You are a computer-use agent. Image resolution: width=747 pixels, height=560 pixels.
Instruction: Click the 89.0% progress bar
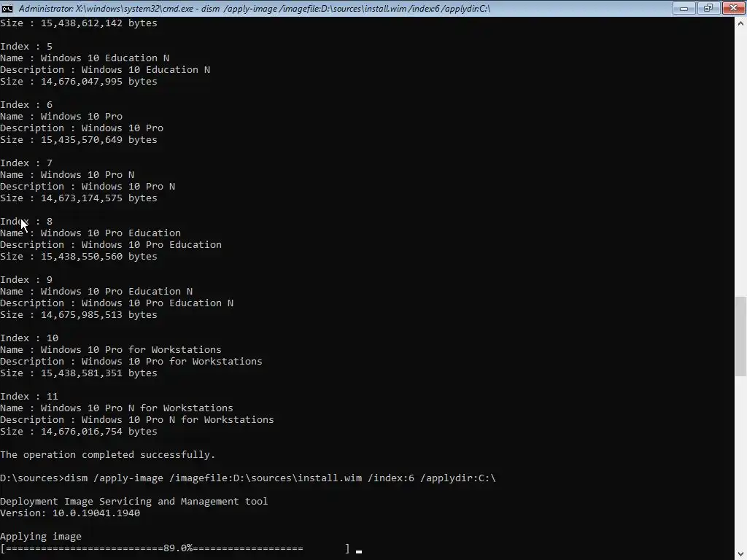pyautogui.click(x=175, y=548)
